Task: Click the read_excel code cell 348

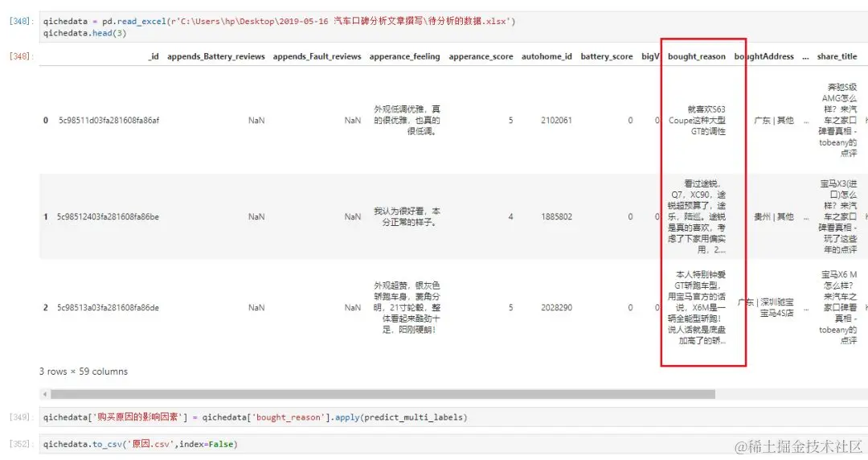Action: pos(453,27)
